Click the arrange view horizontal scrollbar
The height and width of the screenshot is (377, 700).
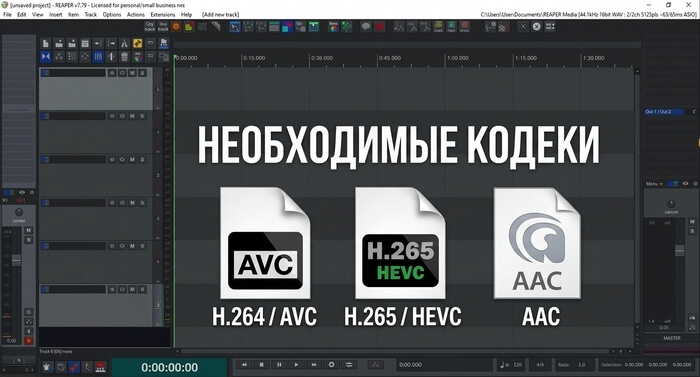(x=395, y=352)
